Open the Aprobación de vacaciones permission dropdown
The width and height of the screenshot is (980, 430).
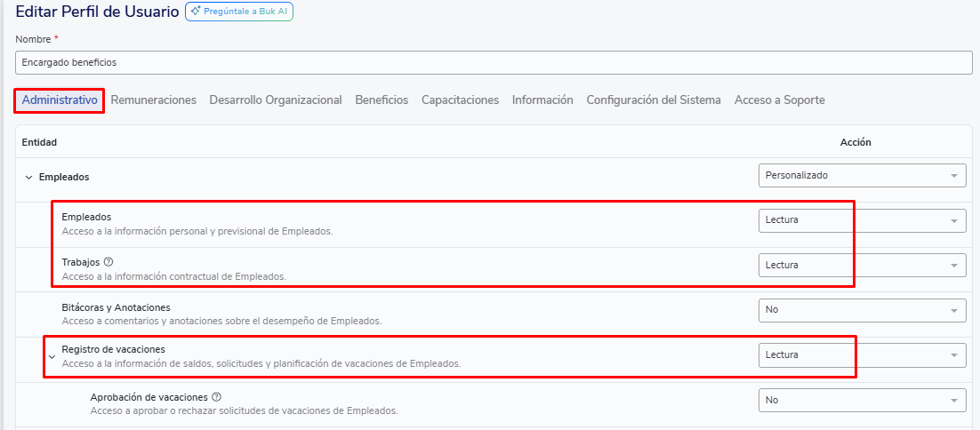(x=861, y=400)
